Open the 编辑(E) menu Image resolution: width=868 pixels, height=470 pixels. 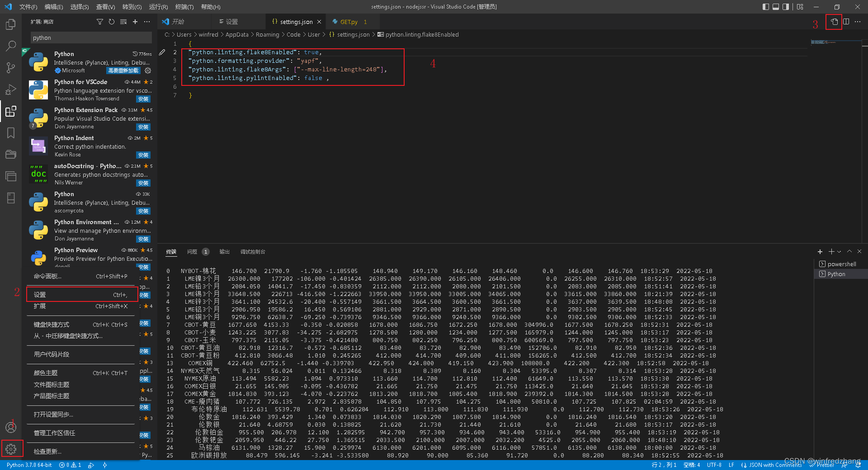coord(54,7)
